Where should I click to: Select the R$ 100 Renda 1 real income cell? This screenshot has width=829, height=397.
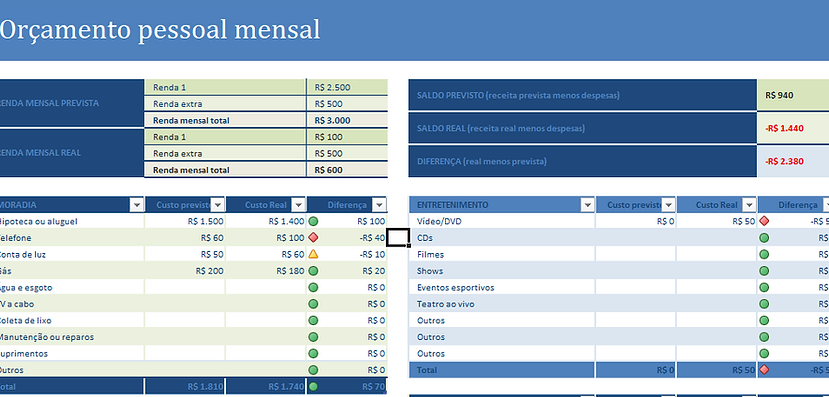coord(347,137)
